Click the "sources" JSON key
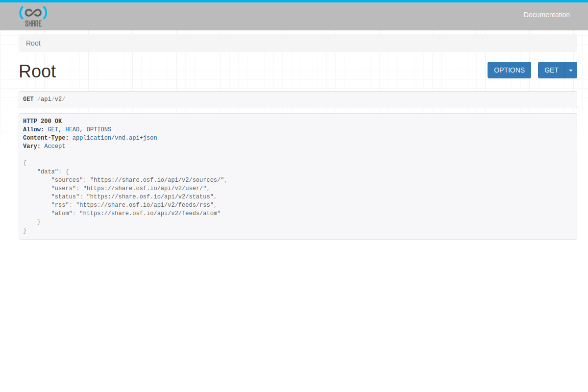 67,180
